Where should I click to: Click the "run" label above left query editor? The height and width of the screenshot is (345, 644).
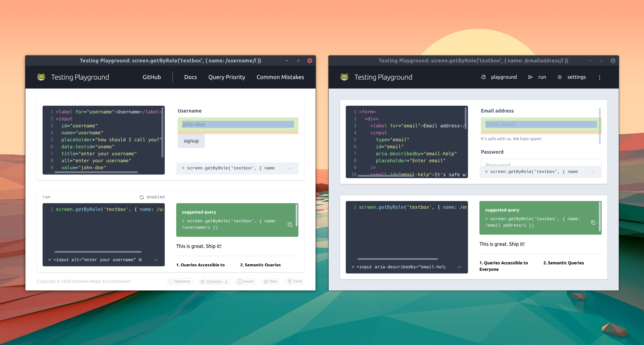(x=47, y=197)
